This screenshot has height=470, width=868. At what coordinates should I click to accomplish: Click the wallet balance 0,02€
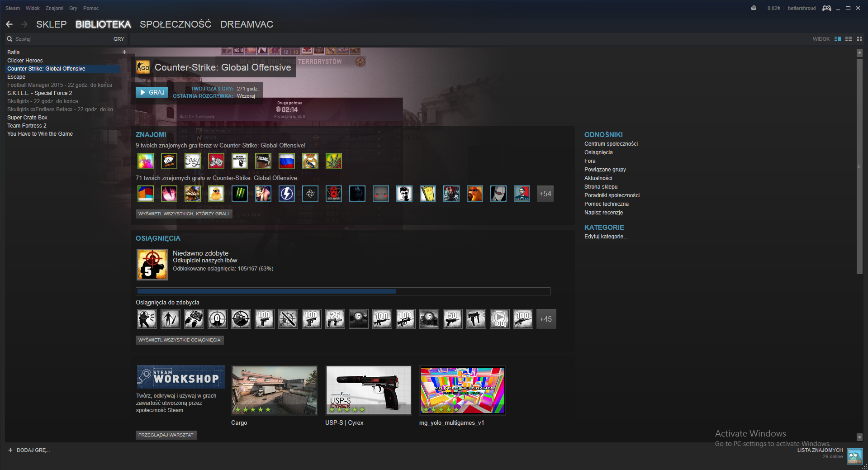[773, 8]
